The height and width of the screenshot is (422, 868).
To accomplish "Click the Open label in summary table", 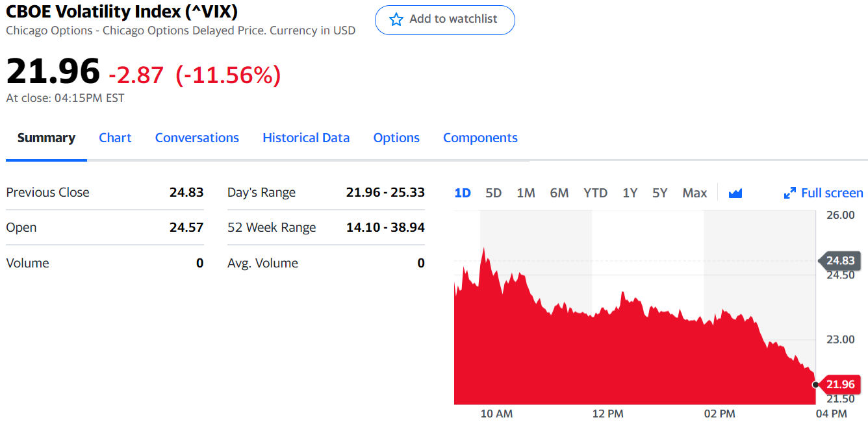I will (21, 227).
